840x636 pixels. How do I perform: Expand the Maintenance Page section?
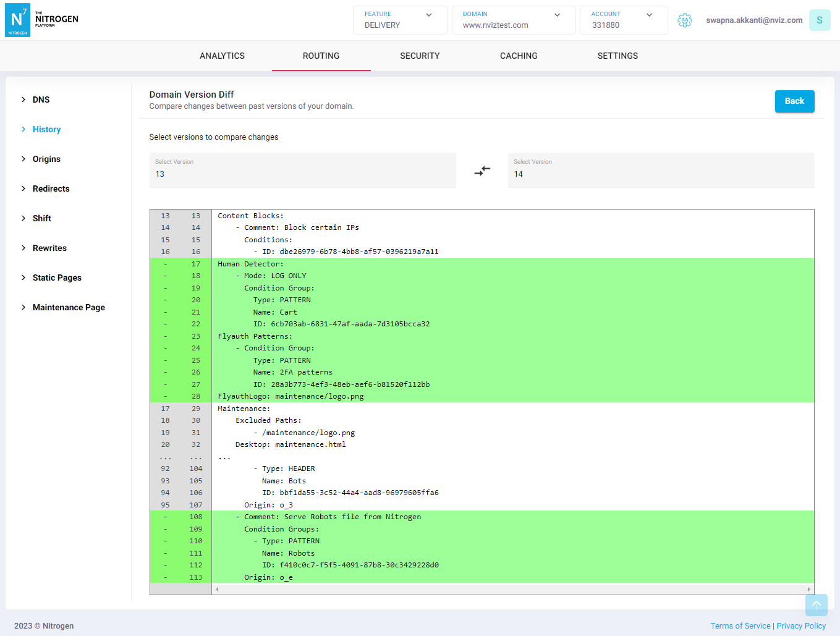(69, 307)
